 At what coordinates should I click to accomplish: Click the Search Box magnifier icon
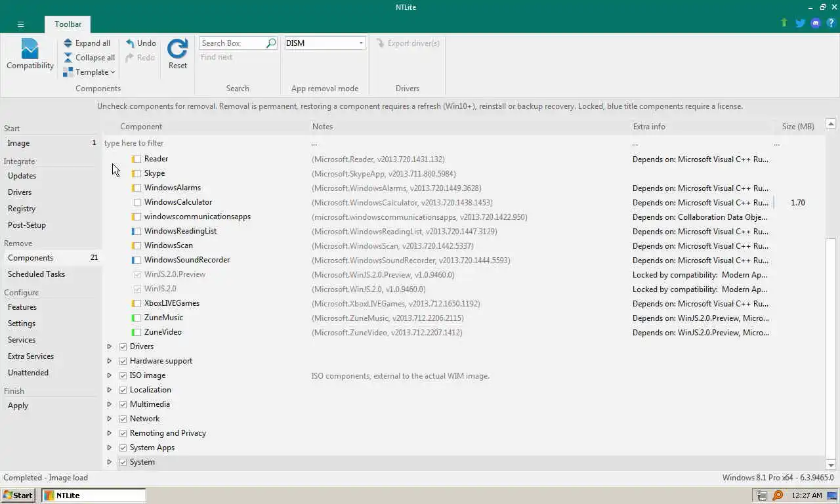271,43
